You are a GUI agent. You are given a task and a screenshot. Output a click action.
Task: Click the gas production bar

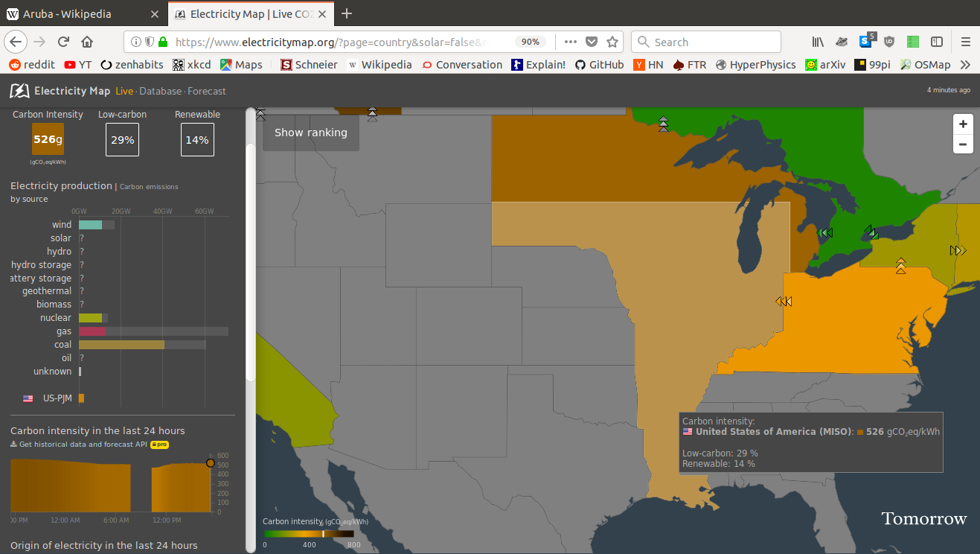pyautogui.click(x=92, y=331)
